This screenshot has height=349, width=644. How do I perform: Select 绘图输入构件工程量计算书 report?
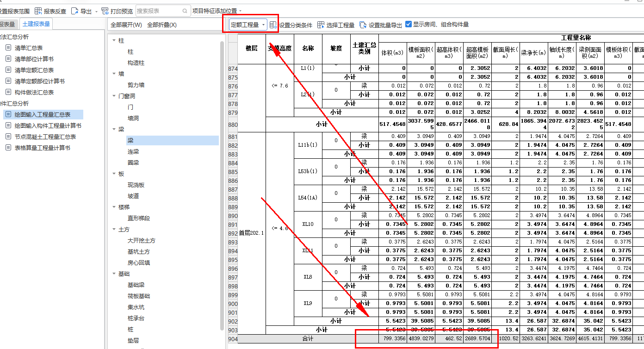coord(48,125)
